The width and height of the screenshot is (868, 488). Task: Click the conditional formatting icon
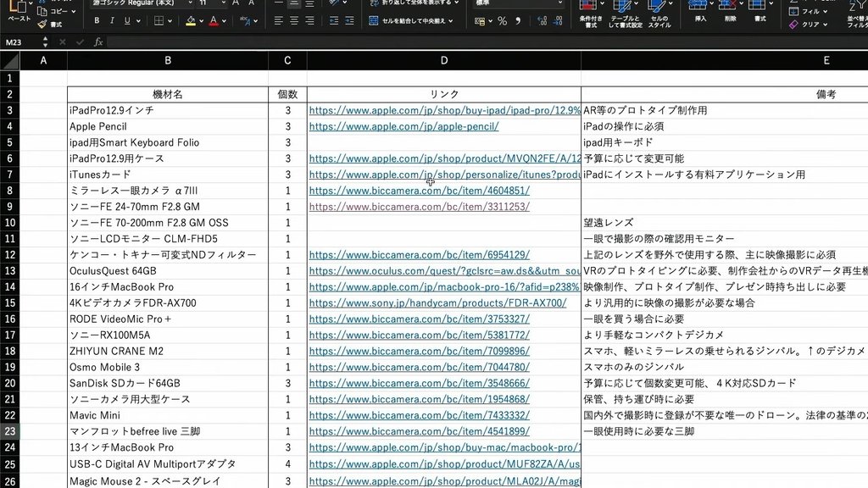[590, 14]
